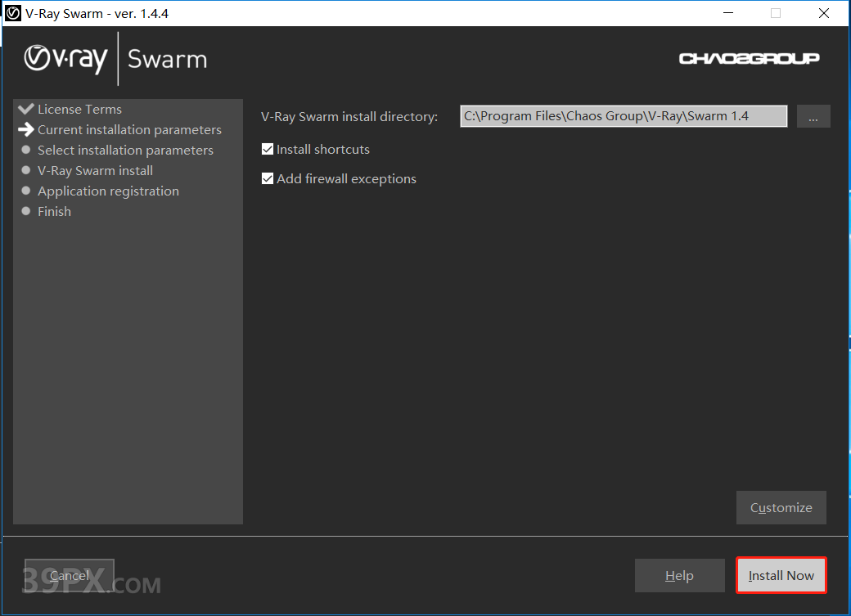The width and height of the screenshot is (851, 616).
Task: Toggle Add firewall exceptions checkbox
Action: click(268, 178)
